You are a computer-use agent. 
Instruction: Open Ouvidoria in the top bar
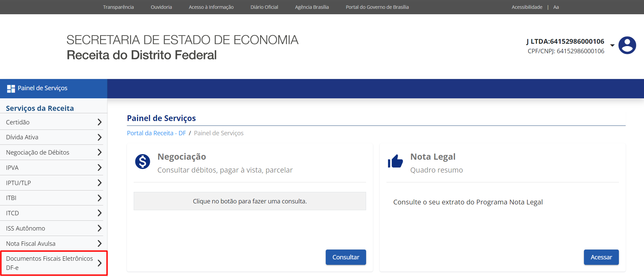[x=161, y=7]
